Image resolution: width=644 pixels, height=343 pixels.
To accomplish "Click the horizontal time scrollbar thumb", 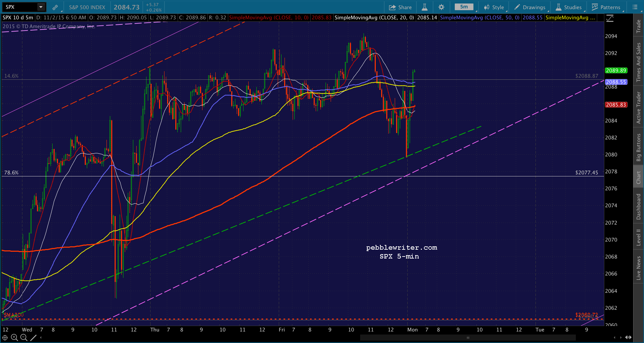I will coord(468,338).
